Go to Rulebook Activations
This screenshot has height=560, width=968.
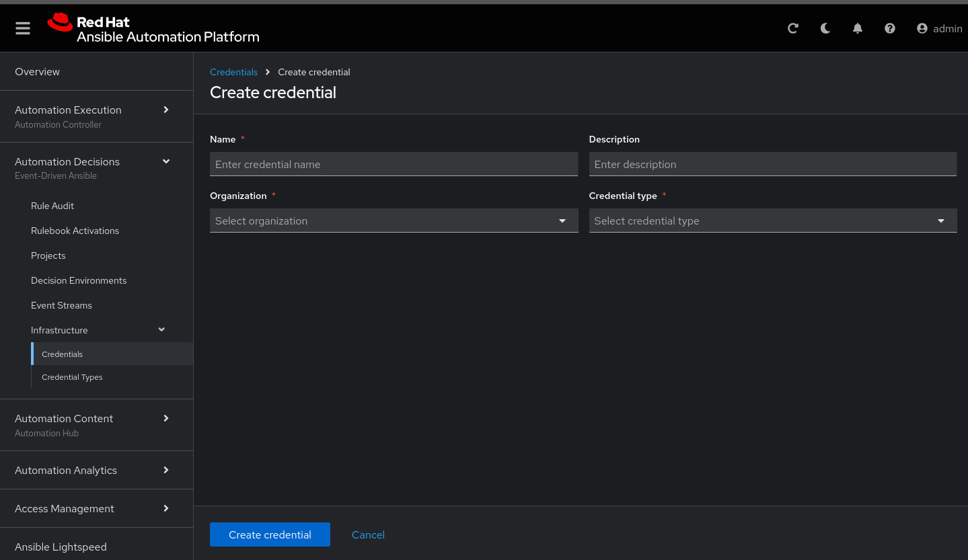pyautogui.click(x=75, y=231)
